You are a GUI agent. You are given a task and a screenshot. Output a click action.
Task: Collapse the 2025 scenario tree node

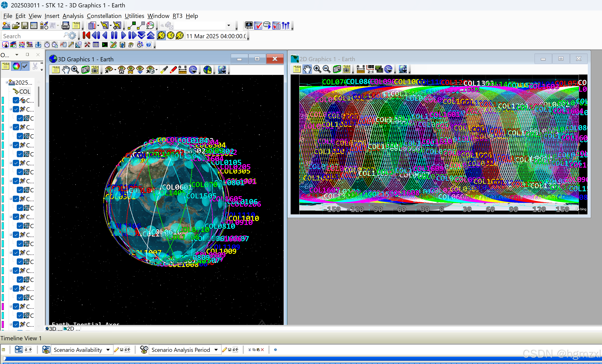pyautogui.click(x=7, y=82)
